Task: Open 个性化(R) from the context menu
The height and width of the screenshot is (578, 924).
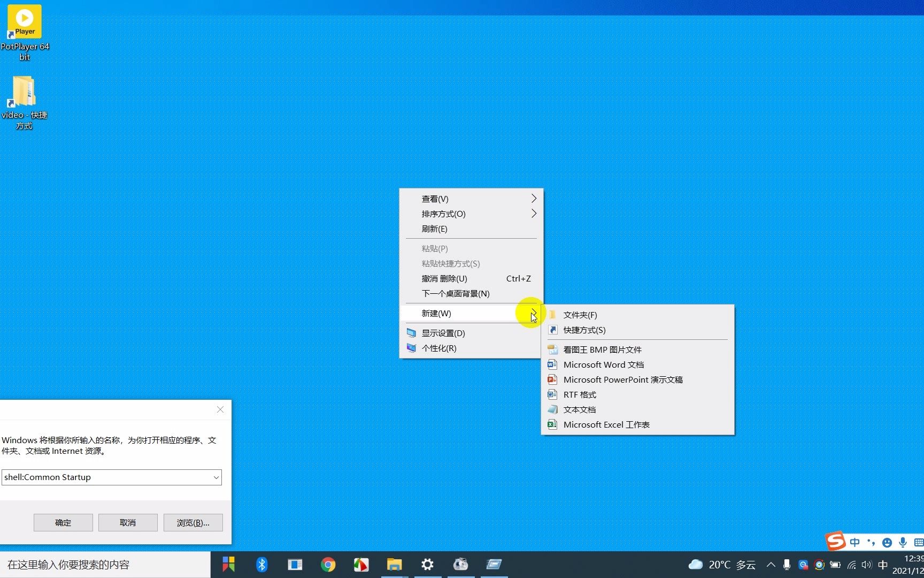Action: click(440, 348)
